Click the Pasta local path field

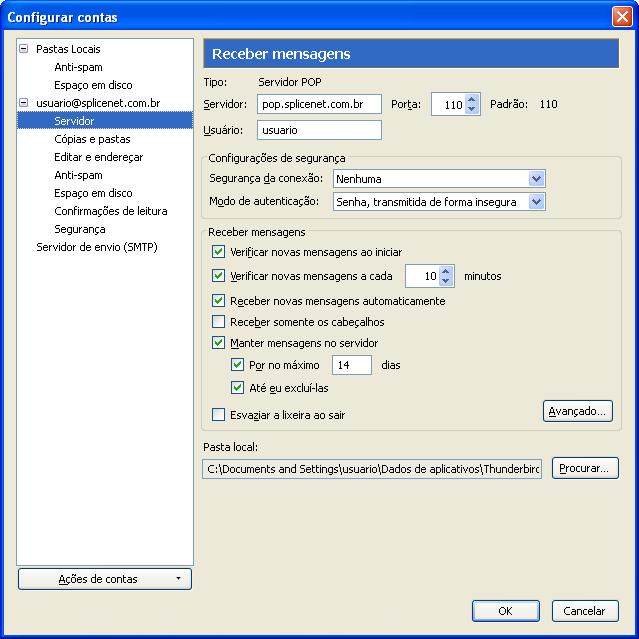[372, 469]
